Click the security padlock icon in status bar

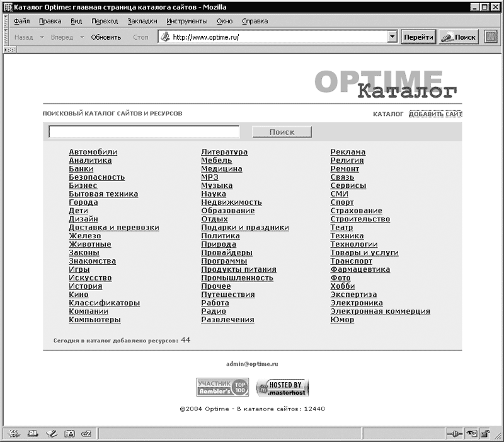pos(484,434)
